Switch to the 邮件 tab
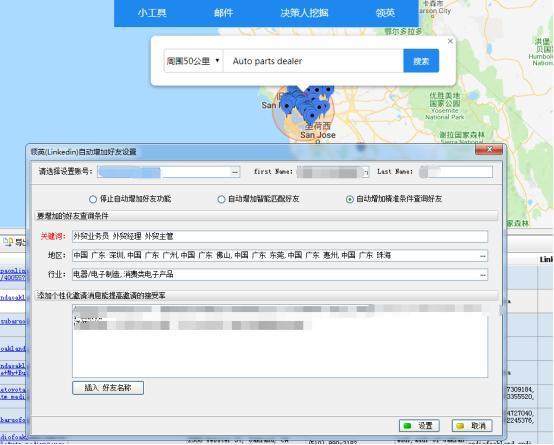The height and width of the screenshot is (445, 554). (223, 13)
